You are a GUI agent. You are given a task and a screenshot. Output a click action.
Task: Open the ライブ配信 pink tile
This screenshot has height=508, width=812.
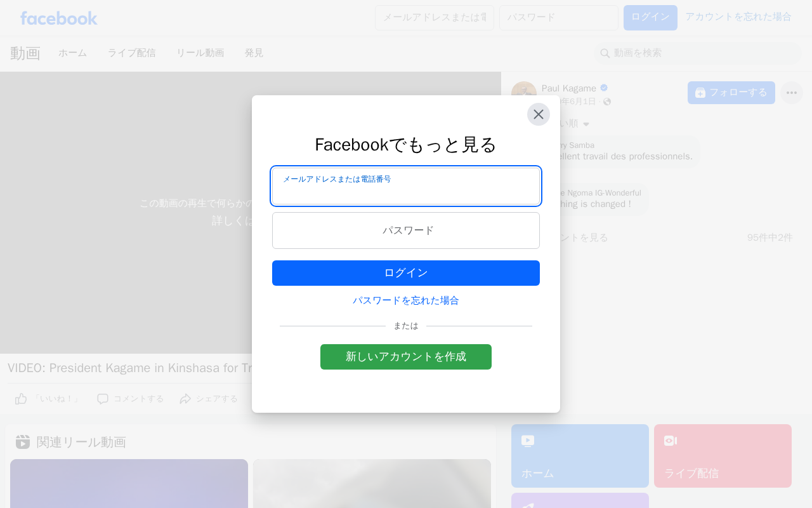(723, 456)
